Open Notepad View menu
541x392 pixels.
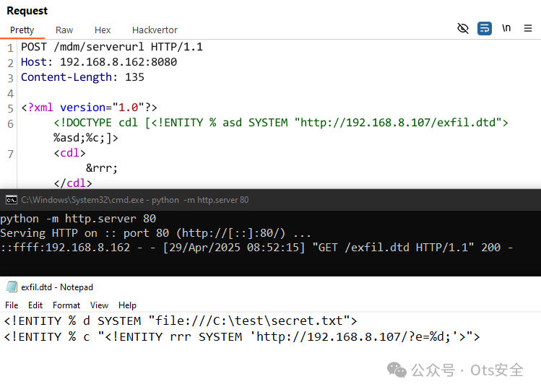tap(99, 305)
